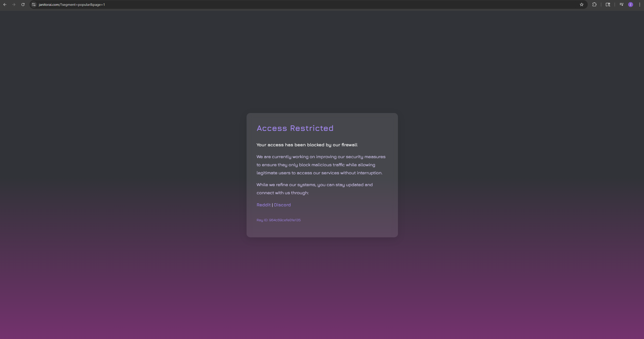Image resolution: width=644 pixels, height=339 pixels.
Task: Open the site information icon
Action: (x=34, y=5)
